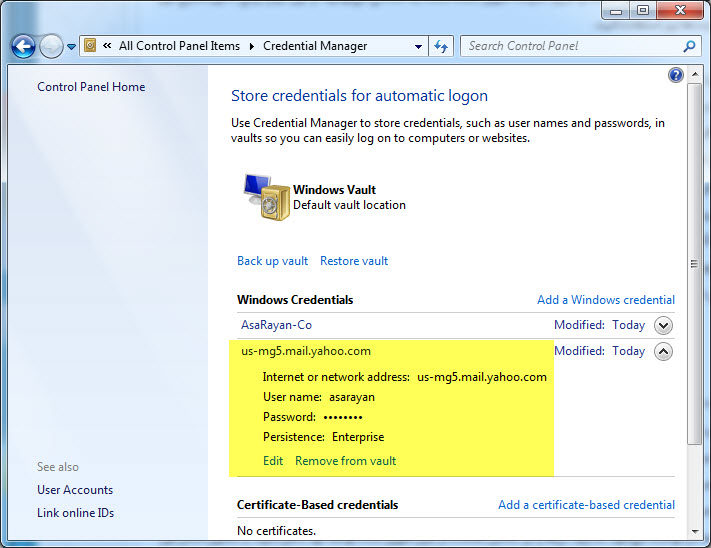711x548 pixels.
Task: Click the Help question mark icon
Action: click(676, 76)
